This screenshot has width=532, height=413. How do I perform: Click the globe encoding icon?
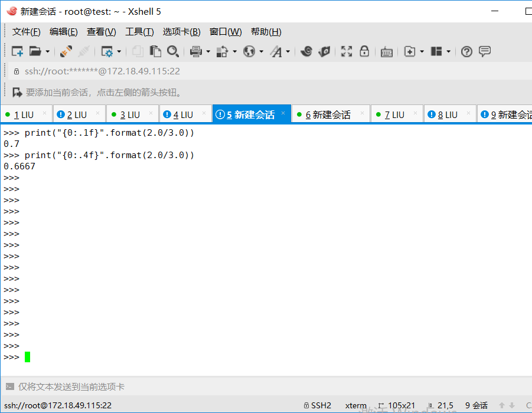249,51
